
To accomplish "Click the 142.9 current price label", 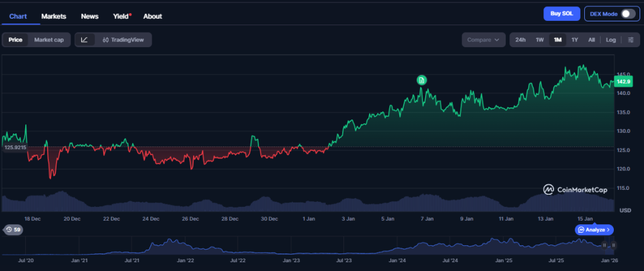I will [x=623, y=82].
